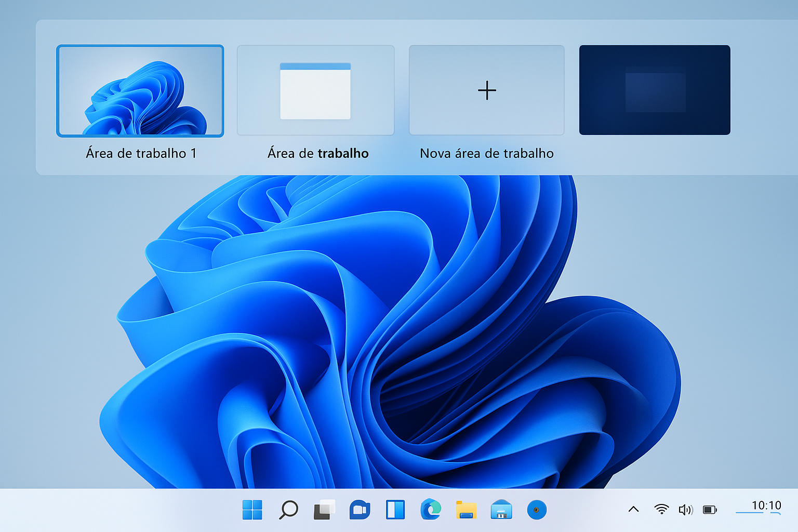Check battery status tray icon
The width and height of the screenshot is (798, 532).
(x=710, y=510)
